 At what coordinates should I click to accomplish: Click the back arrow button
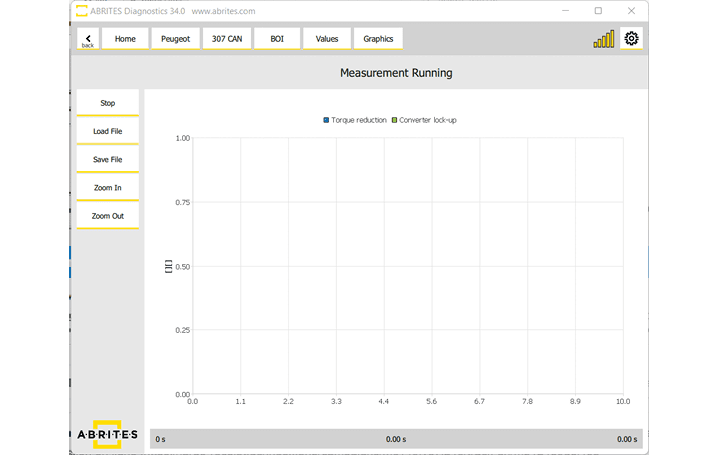[88, 39]
